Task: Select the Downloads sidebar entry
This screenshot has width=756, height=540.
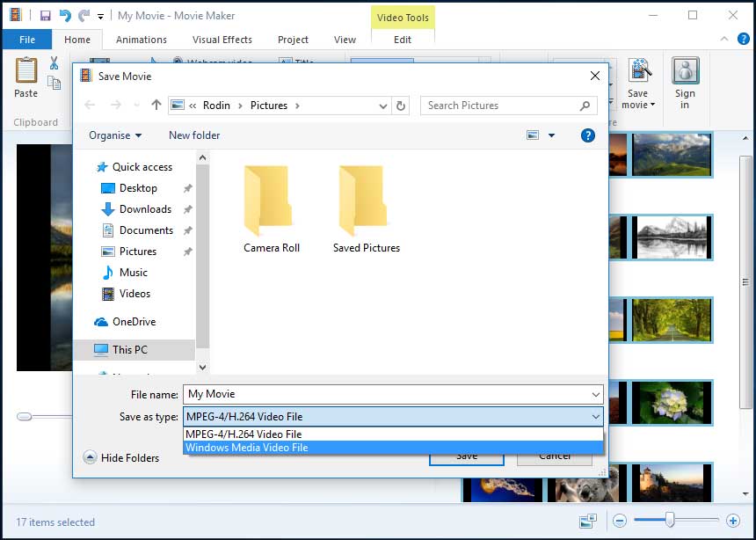Action: click(144, 209)
